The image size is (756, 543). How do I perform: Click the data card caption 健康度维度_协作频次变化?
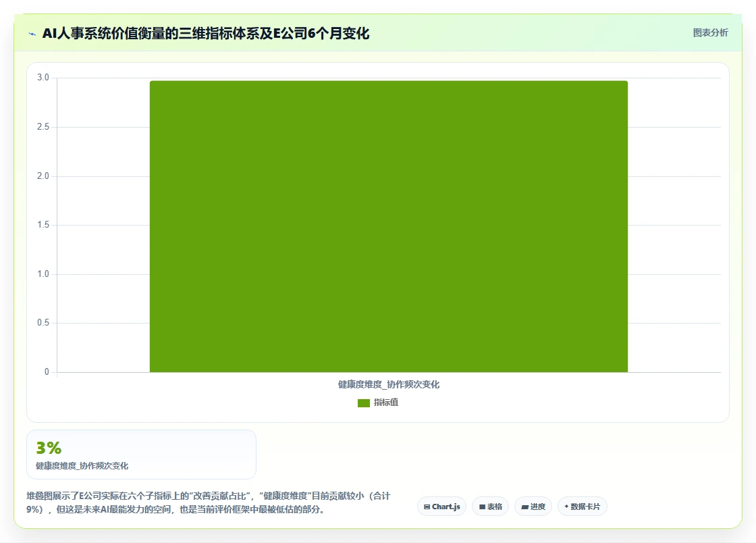coord(82,466)
